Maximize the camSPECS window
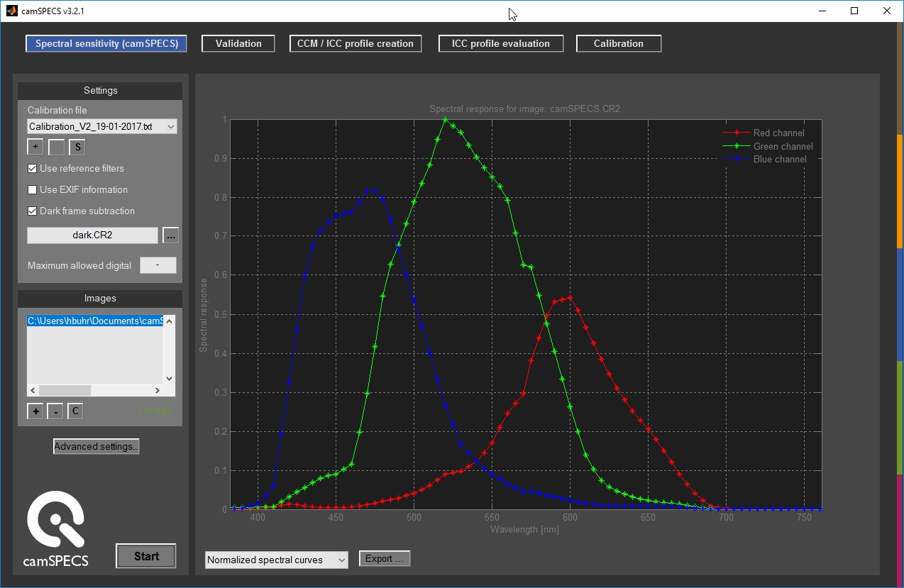This screenshot has height=588, width=904. (854, 11)
